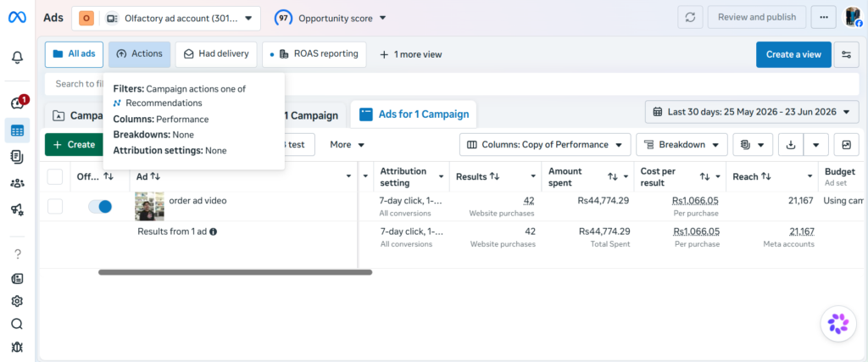Open the Reach column dropdown arrow
Image resolution: width=868 pixels, height=362 pixels.
click(810, 176)
